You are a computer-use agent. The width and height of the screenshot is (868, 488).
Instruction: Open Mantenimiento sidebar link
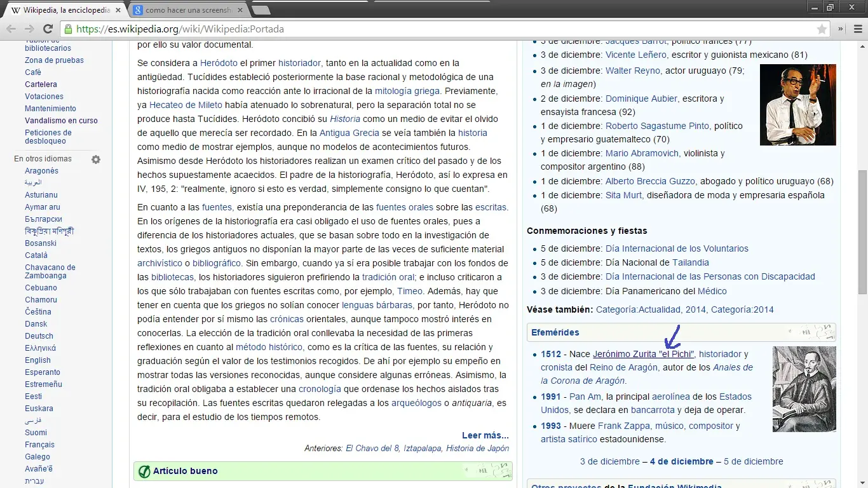[50, 109]
